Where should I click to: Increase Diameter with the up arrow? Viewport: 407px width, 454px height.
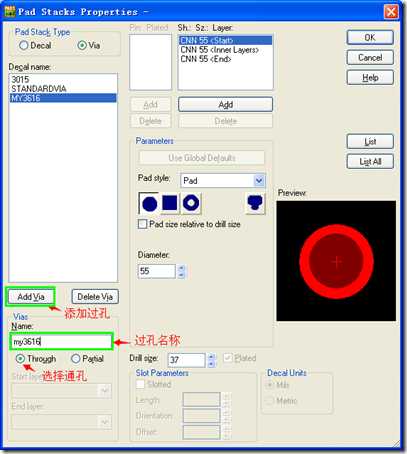pos(181,268)
